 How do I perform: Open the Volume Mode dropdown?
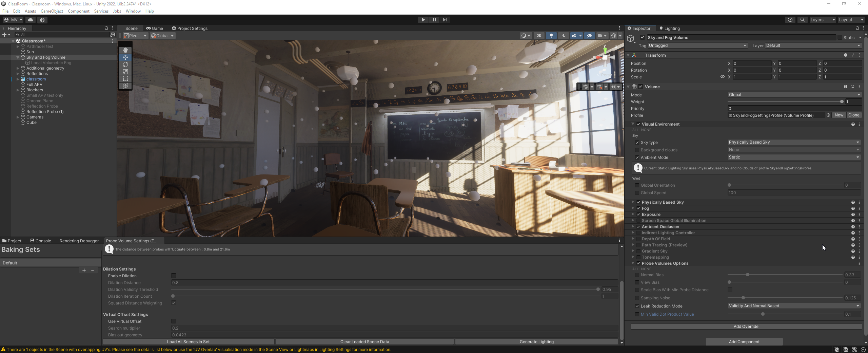point(794,95)
